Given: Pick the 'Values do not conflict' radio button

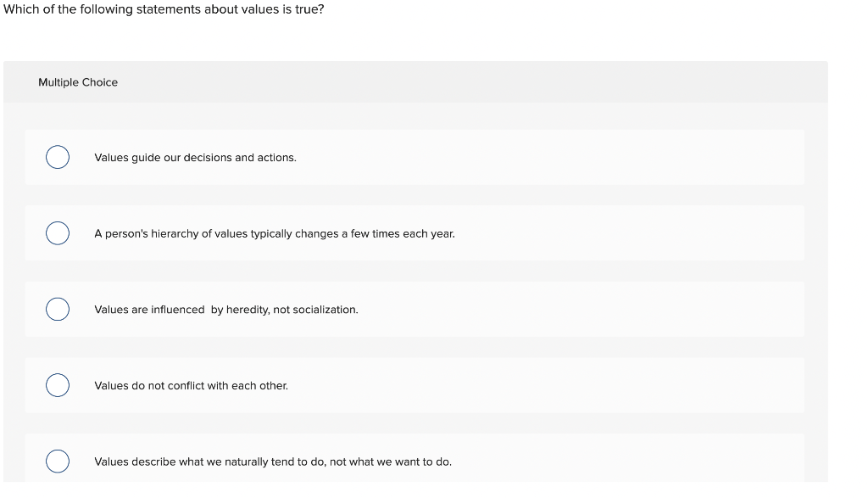Looking at the screenshot, I should 58,385.
